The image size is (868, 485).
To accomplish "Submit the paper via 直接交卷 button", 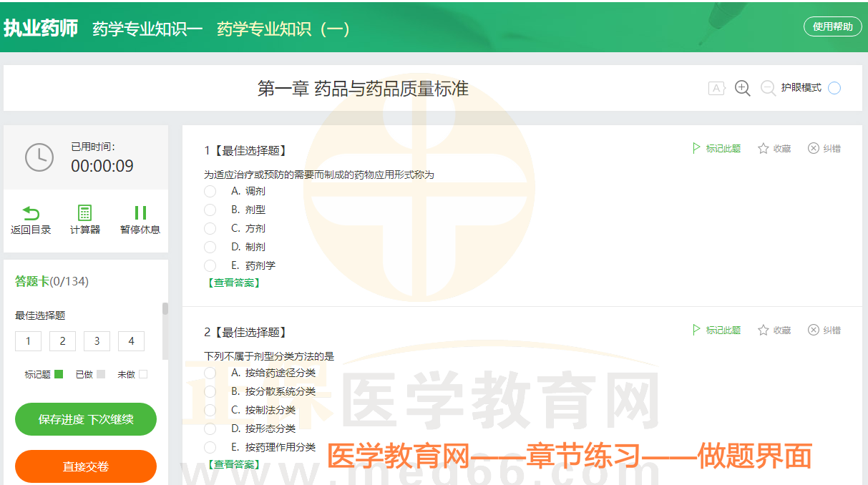I will point(85,466).
